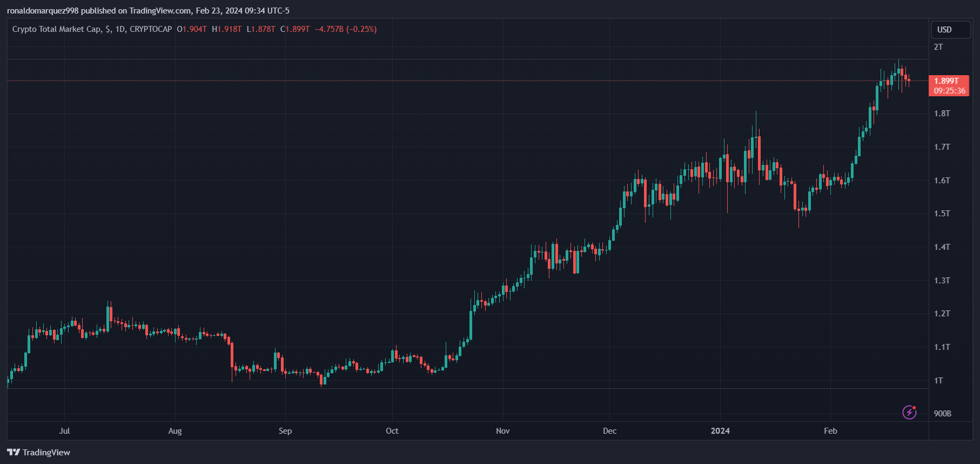This screenshot has width=980, height=464.
Task: Click the published-by header text
Action: coord(148,11)
